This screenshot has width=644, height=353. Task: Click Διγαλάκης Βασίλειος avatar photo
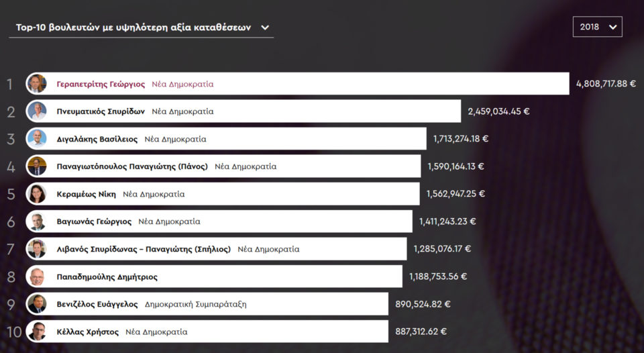(36, 139)
